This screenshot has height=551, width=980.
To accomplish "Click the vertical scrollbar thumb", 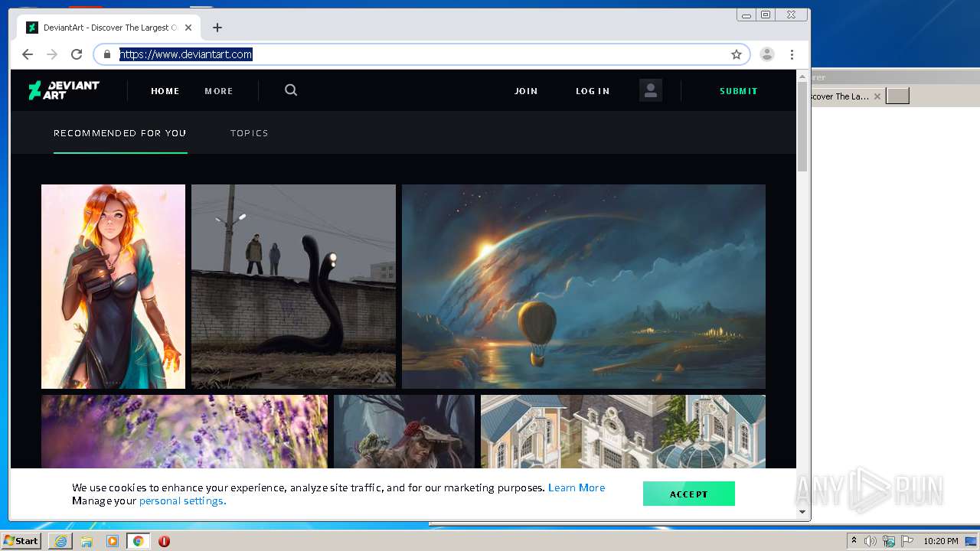I will tap(802, 126).
